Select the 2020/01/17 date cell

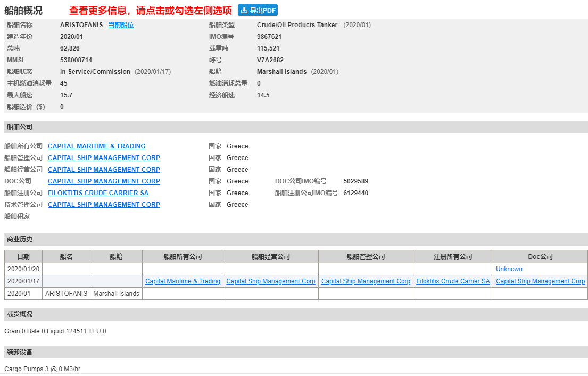pyautogui.click(x=23, y=281)
